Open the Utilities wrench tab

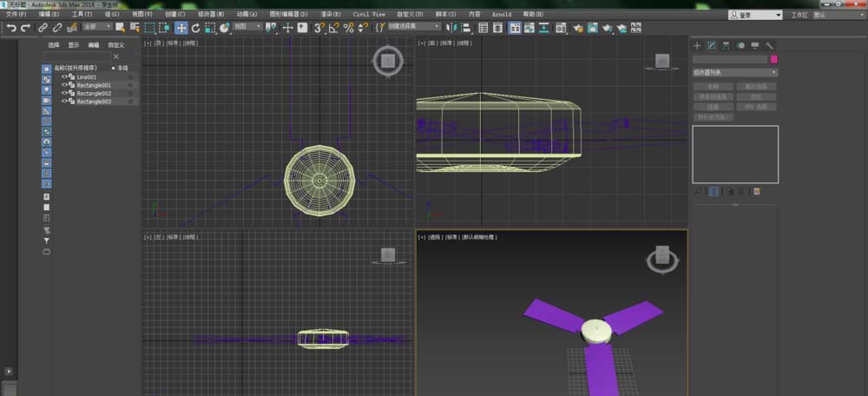[x=769, y=45]
